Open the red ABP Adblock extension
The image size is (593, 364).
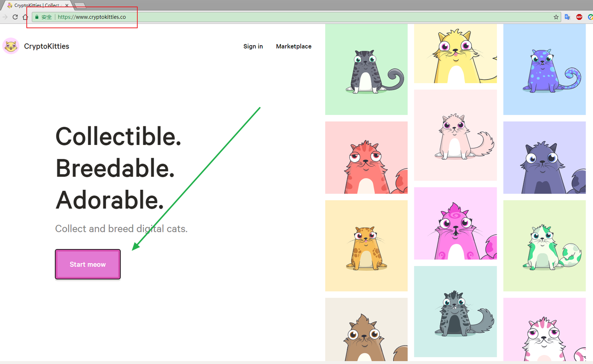point(579,17)
